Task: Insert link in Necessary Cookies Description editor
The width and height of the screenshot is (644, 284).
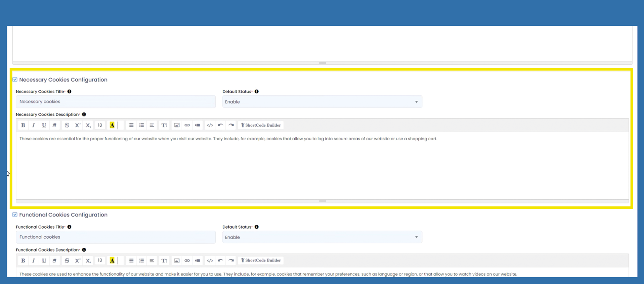Action: tap(187, 125)
